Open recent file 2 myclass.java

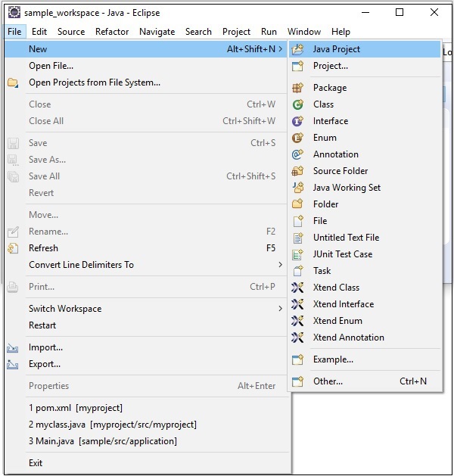pos(146,425)
